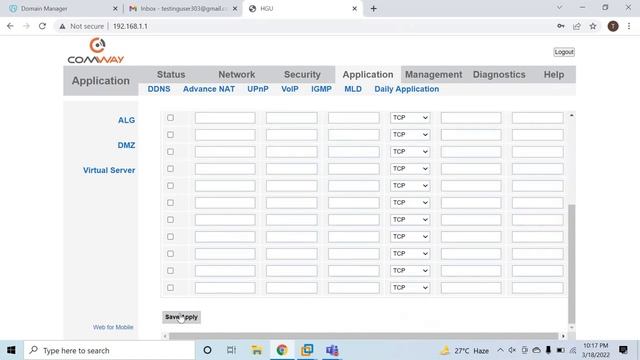The height and width of the screenshot is (360, 640).
Task: Open the Chrome profile avatar
Action: pos(613,26)
